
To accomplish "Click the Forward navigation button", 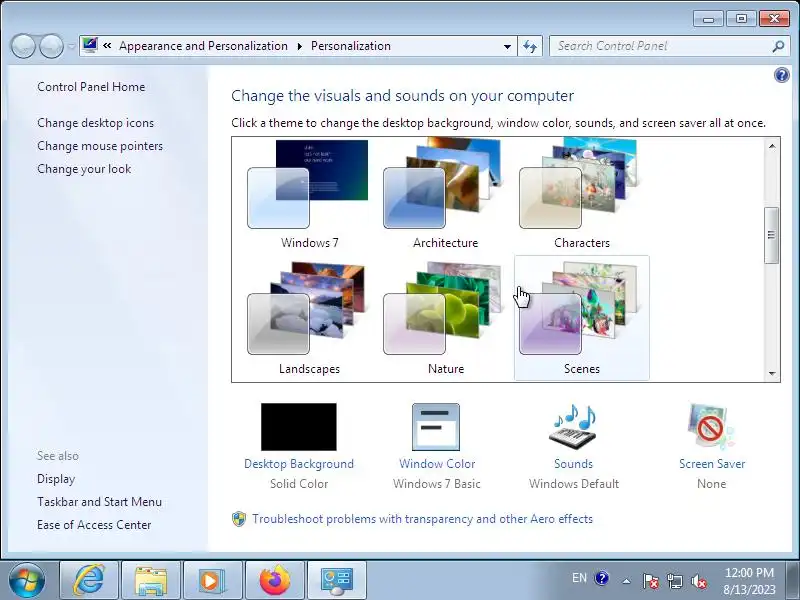I will [51, 46].
